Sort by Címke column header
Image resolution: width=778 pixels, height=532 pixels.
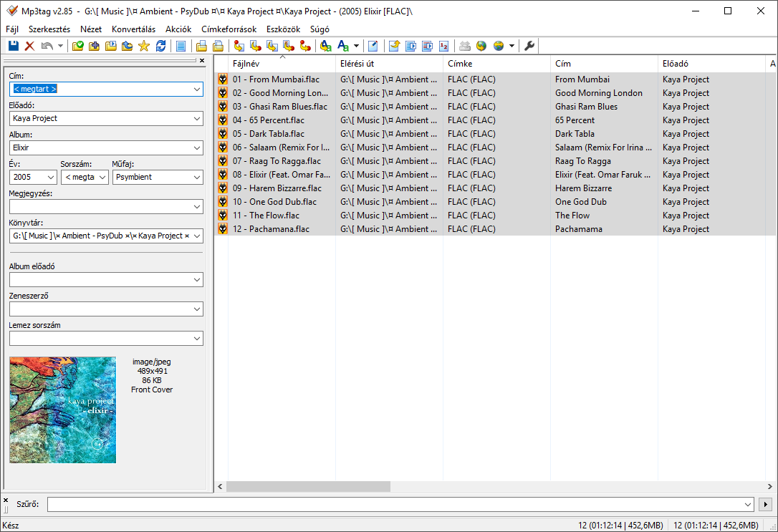(x=496, y=64)
